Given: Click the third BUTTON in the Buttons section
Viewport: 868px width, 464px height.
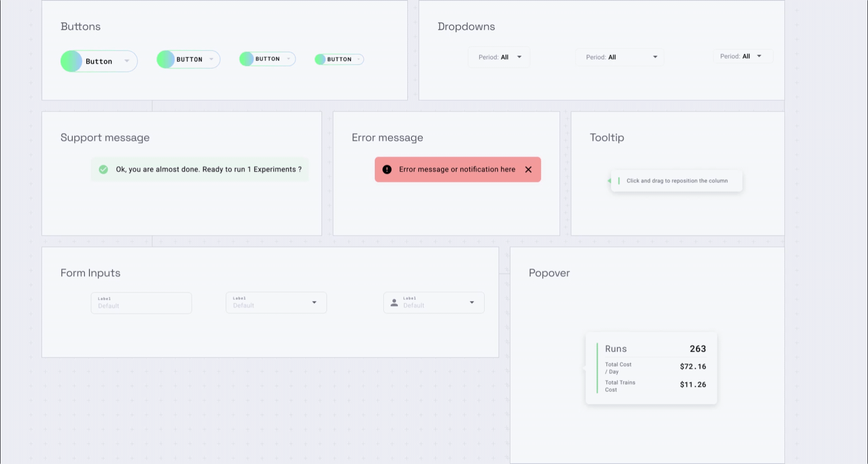Looking at the screenshot, I should (x=267, y=59).
